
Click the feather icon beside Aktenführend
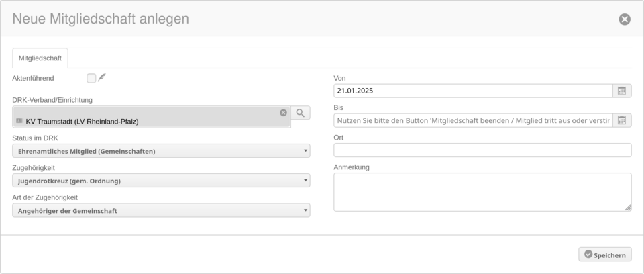click(102, 78)
